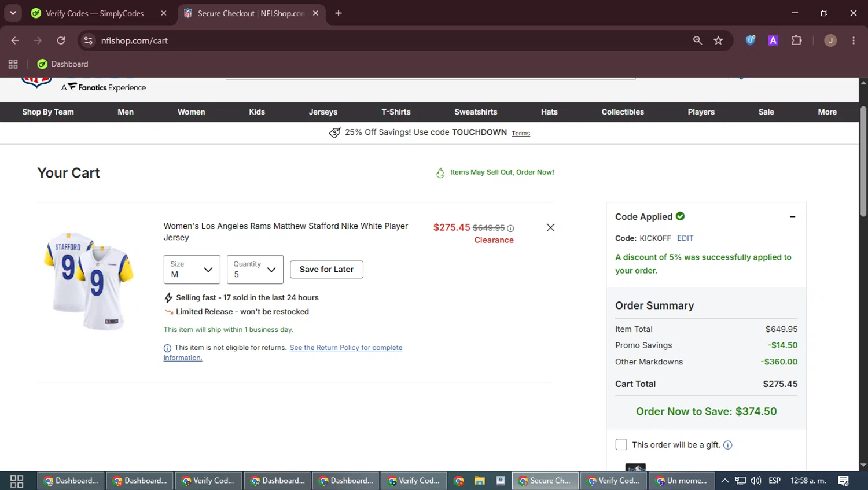Image resolution: width=868 pixels, height=490 pixels.
Task: Open the Extensions puzzle menu
Action: point(797,40)
